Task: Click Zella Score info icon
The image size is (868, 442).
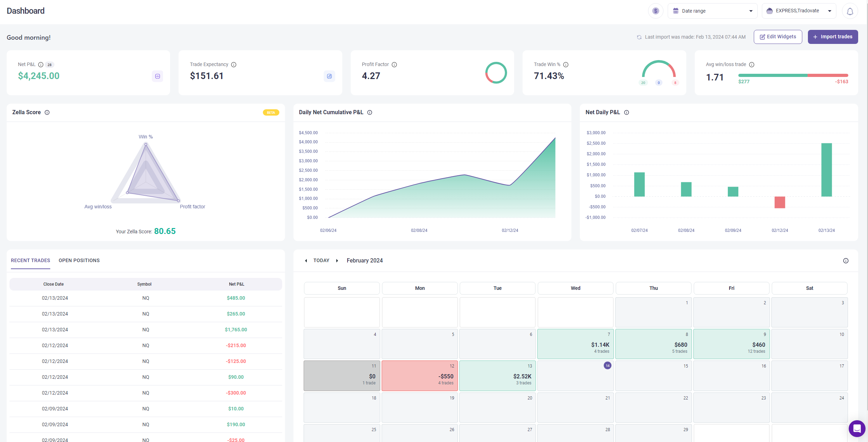Action: click(47, 112)
